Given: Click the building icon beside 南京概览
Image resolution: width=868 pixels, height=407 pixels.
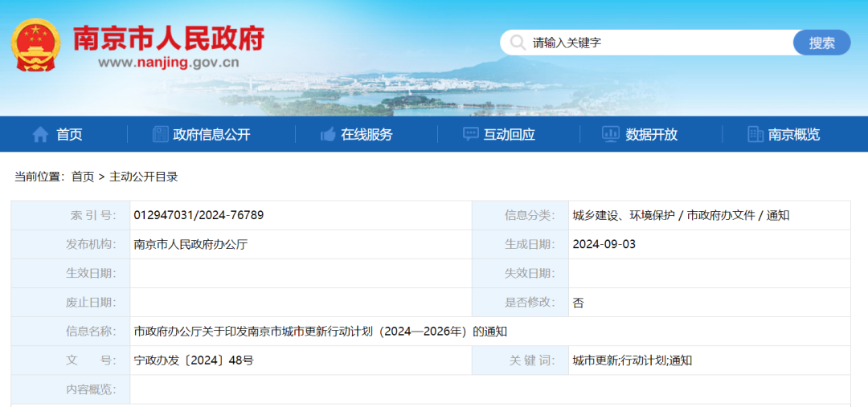Looking at the screenshot, I should pyautogui.click(x=755, y=134).
